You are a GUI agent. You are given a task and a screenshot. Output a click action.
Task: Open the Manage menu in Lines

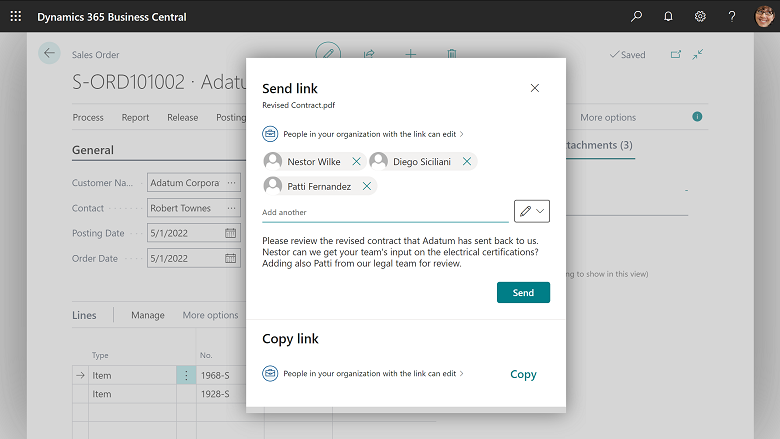148,315
